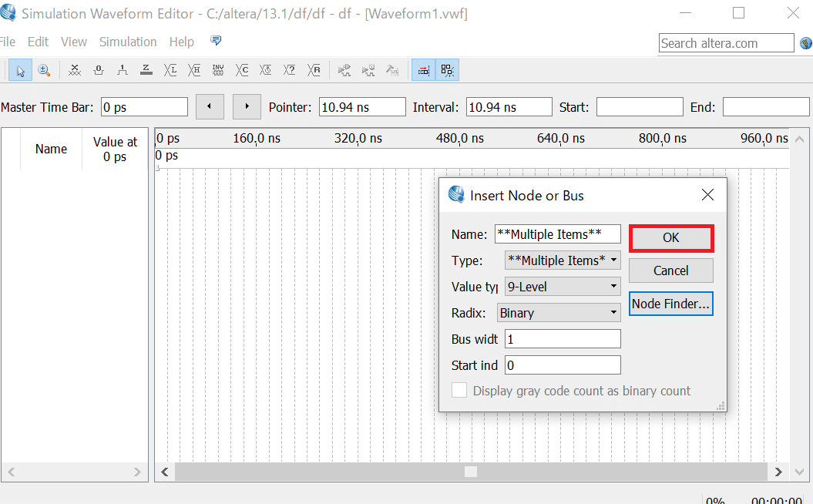Click the Master Time Bar field
The image size is (813, 504).
coord(144,107)
